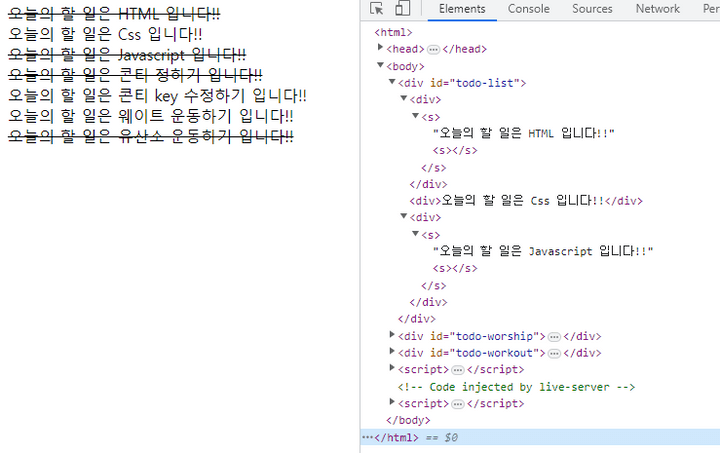Click the three-dot actions before the closing html tag
Screen dimensions: 720x453
click(x=367, y=438)
